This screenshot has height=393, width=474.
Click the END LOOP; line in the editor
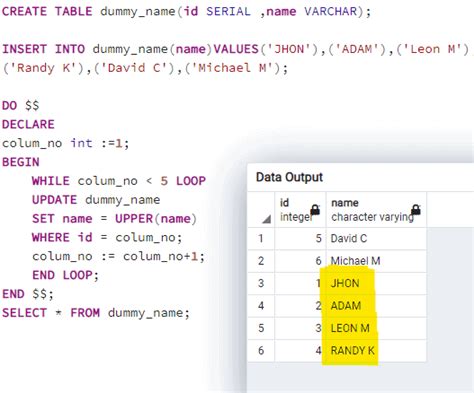coord(65,275)
